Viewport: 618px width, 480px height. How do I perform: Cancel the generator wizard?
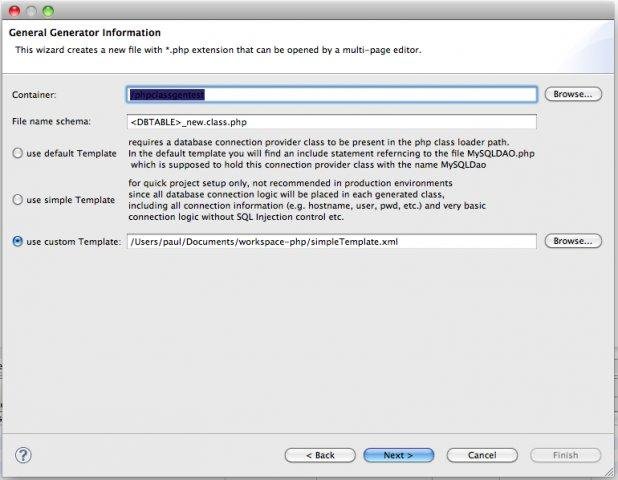click(482, 455)
